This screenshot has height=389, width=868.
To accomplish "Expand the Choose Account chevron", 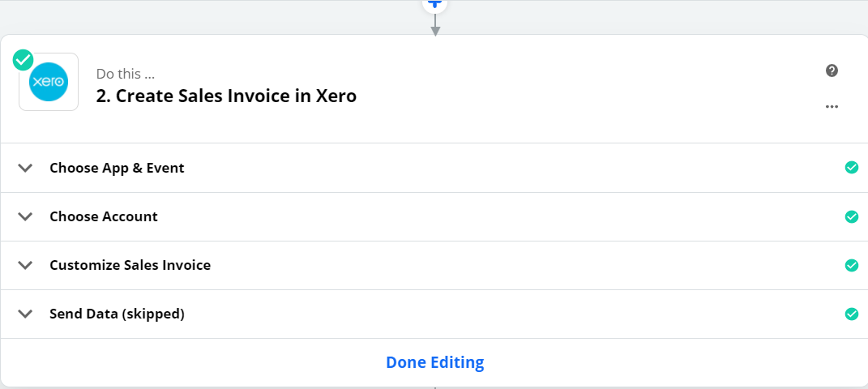I will [x=25, y=216].
